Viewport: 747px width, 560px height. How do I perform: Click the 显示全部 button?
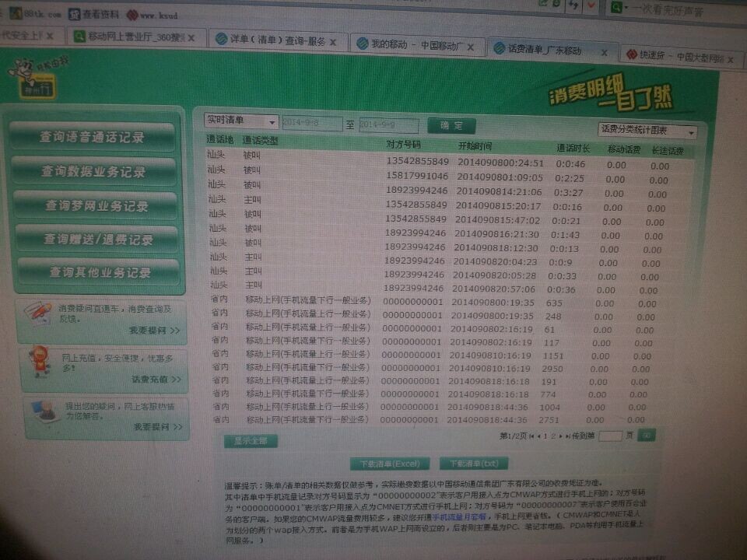(251, 442)
